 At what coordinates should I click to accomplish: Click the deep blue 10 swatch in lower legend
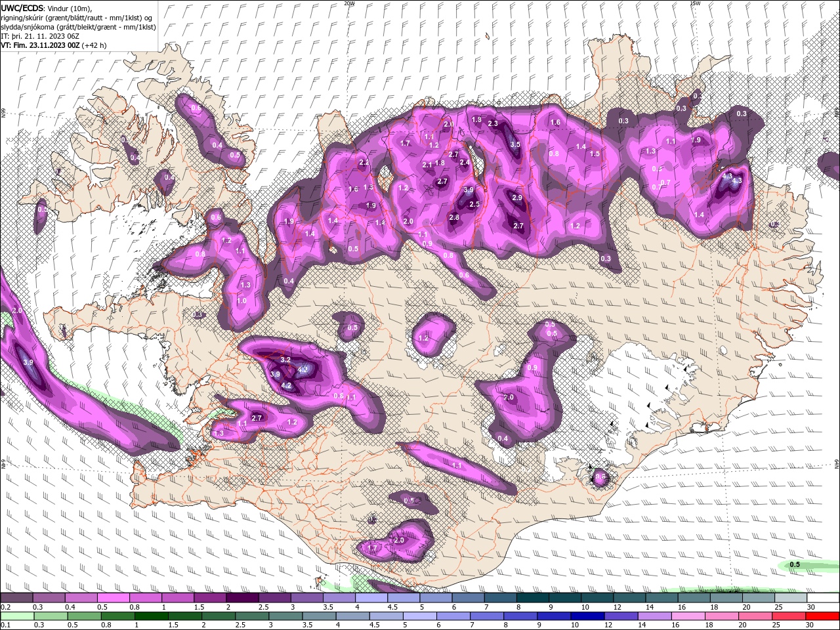click(x=588, y=616)
